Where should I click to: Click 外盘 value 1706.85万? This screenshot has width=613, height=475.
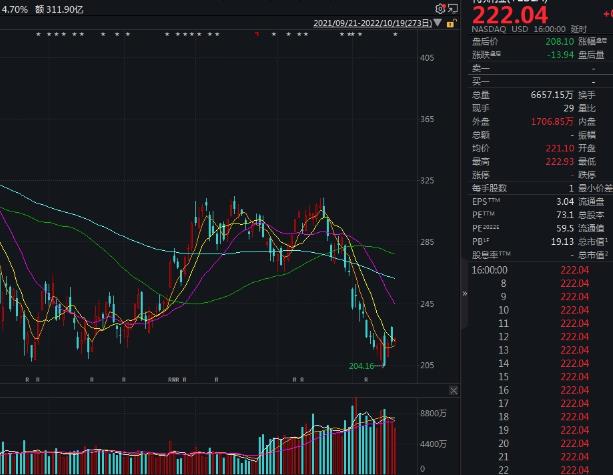pyautogui.click(x=552, y=122)
